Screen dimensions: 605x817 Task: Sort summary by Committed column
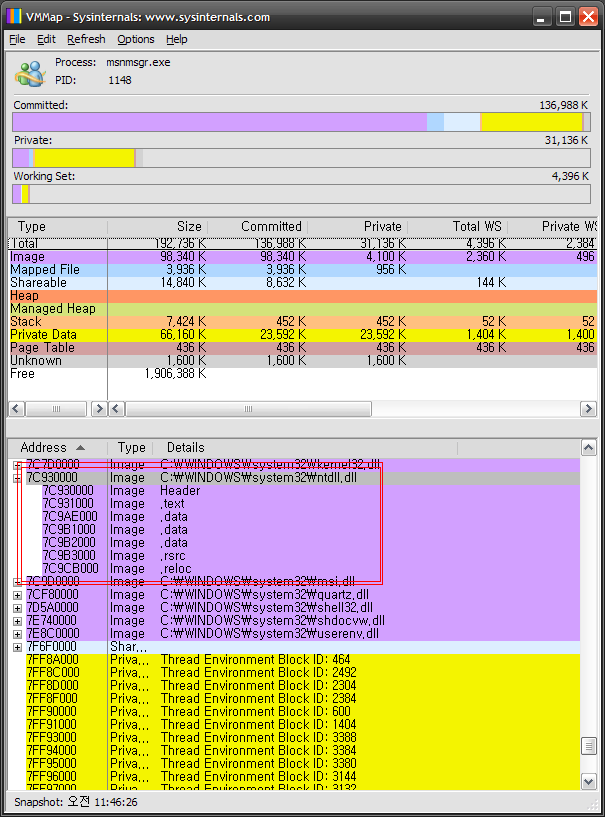pyautogui.click(x=257, y=227)
